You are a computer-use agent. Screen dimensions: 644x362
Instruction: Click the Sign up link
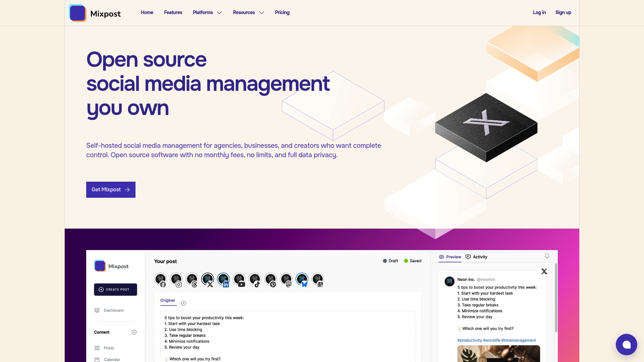tap(563, 12)
